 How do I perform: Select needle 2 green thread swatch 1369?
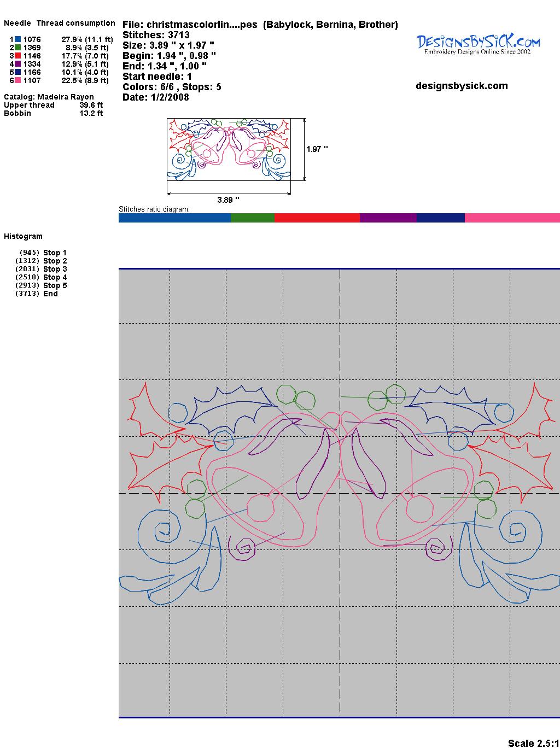(x=18, y=48)
